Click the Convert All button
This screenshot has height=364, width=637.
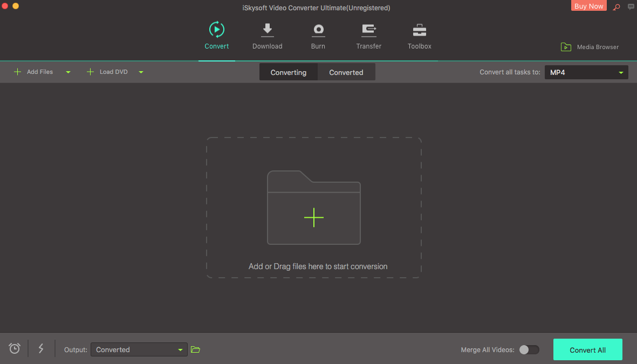click(587, 350)
